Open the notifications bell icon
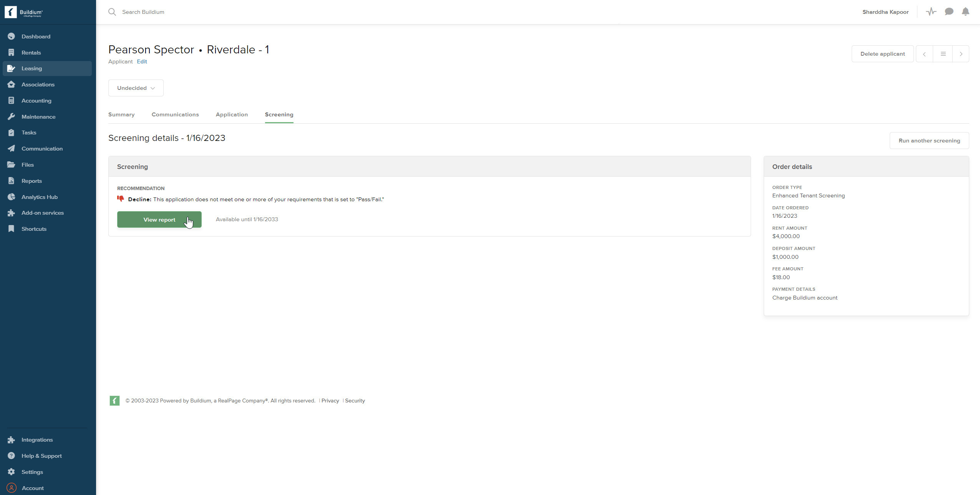 click(x=965, y=12)
